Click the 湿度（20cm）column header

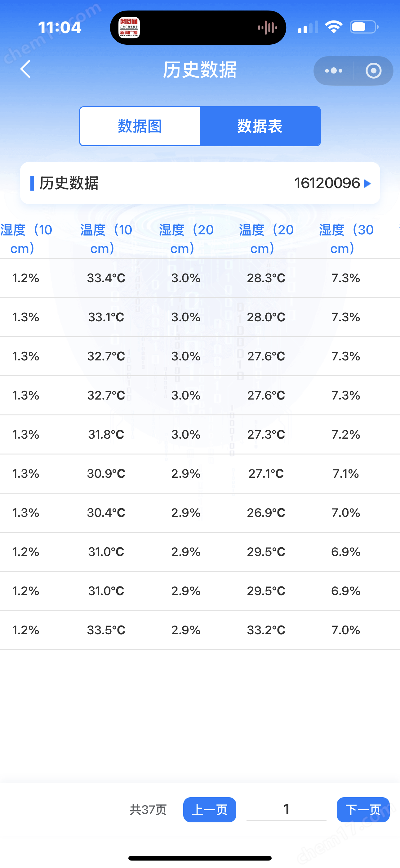coord(186,239)
